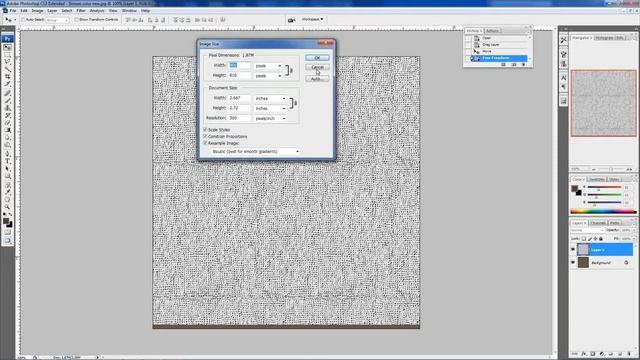Screen dimensions: 640x360
Task: Click OK in Image Size dialog
Action: tap(317, 58)
